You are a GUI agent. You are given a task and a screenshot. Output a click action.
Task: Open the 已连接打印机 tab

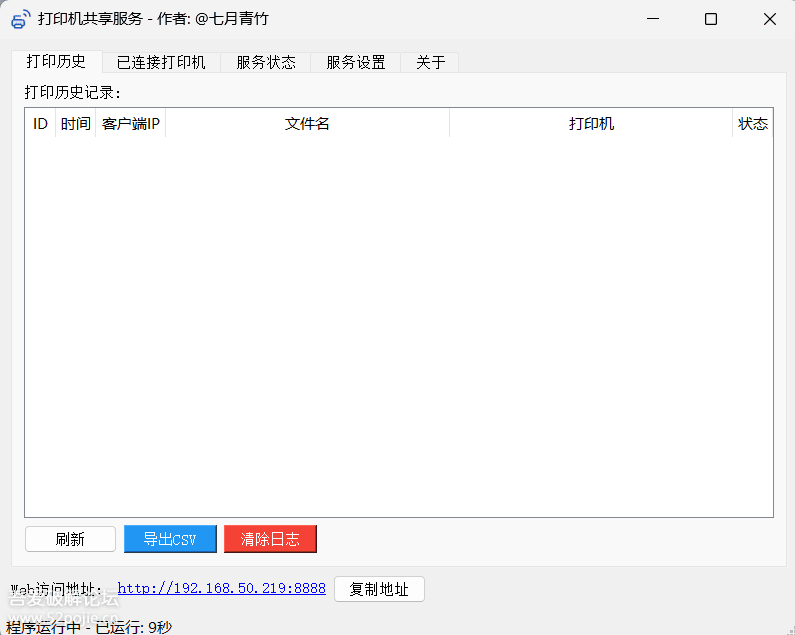tap(161, 62)
